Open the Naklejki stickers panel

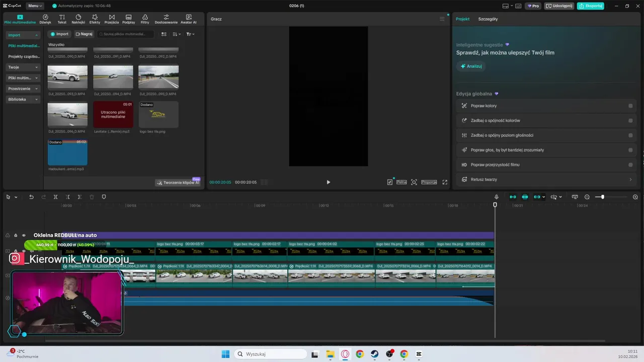click(78, 19)
